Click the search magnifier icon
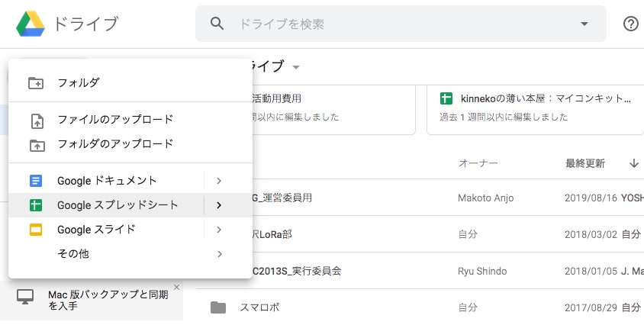Image resolution: width=644 pixels, height=325 pixels. click(x=217, y=24)
